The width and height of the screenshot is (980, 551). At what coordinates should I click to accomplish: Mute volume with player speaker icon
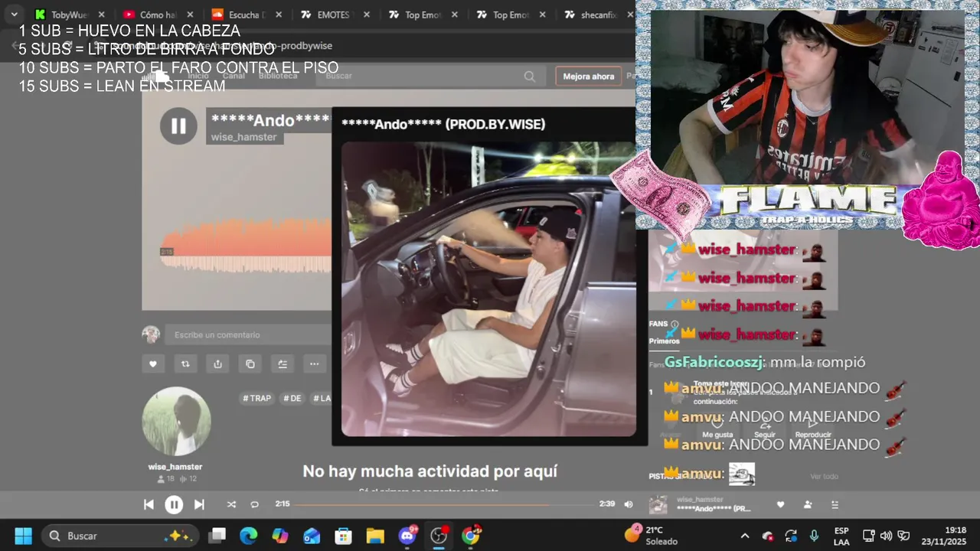click(x=629, y=504)
